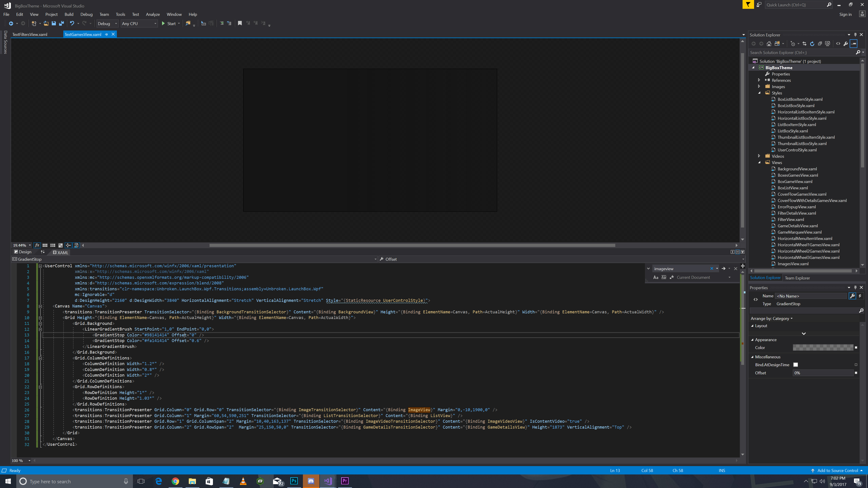Screen dimensions: 868x488
Task: Click the Comment out selected lines icon
Action: coord(221,23)
